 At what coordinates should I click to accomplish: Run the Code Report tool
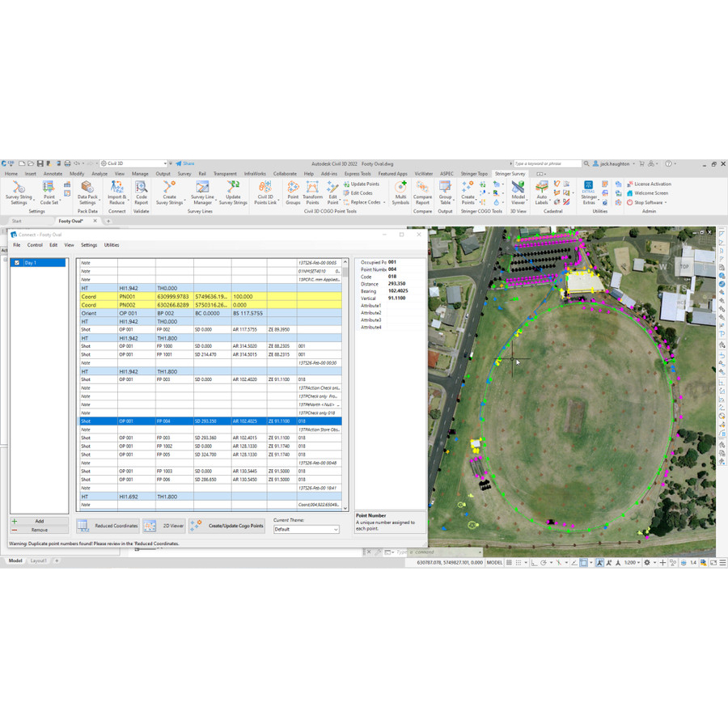tap(141, 193)
